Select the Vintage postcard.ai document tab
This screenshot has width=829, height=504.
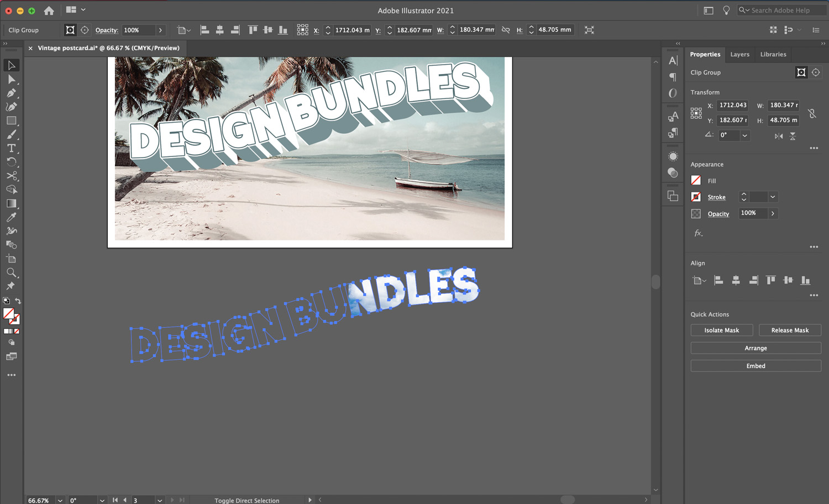click(109, 48)
